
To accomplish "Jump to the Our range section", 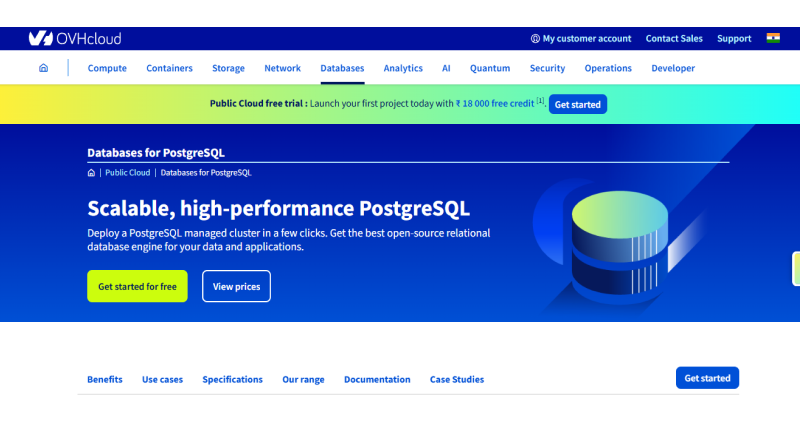I will click(x=303, y=379).
